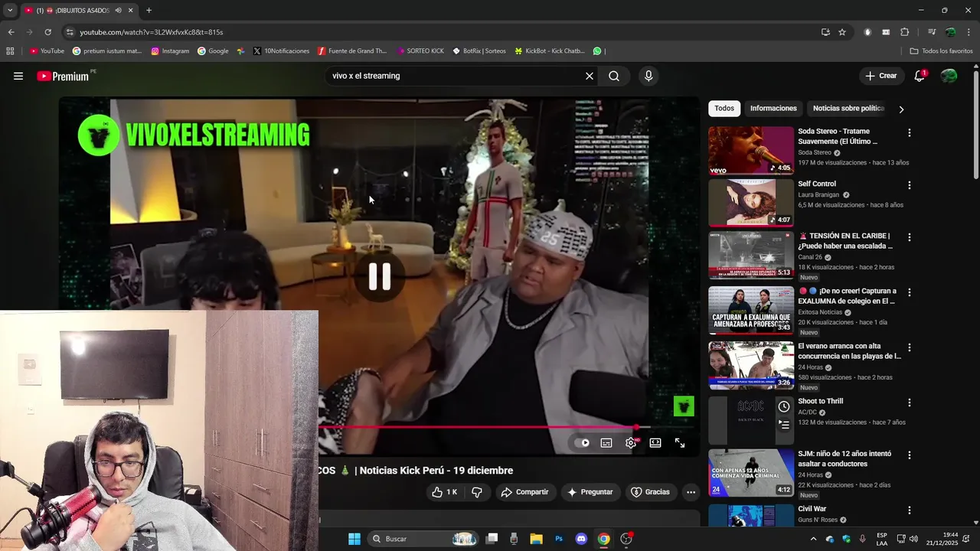Open the Instagram bookmark
This screenshot has width=980, height=551.
170,51
